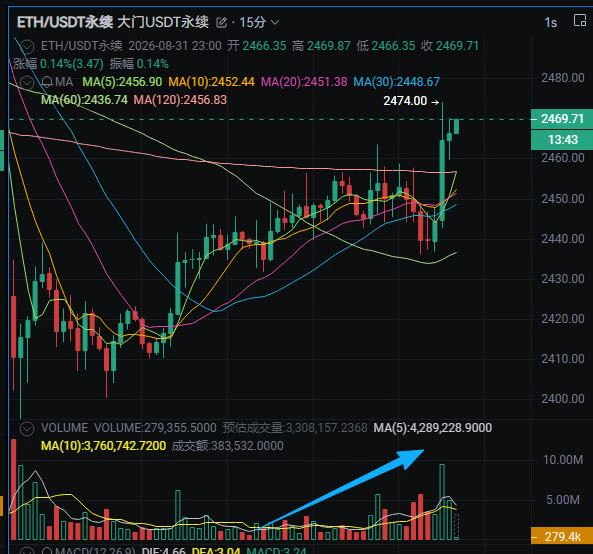Click the 成交额:383,532.0000 value
Image resolution: width=593 pixels, height=554 pixels.
click(x=228, y=446)
